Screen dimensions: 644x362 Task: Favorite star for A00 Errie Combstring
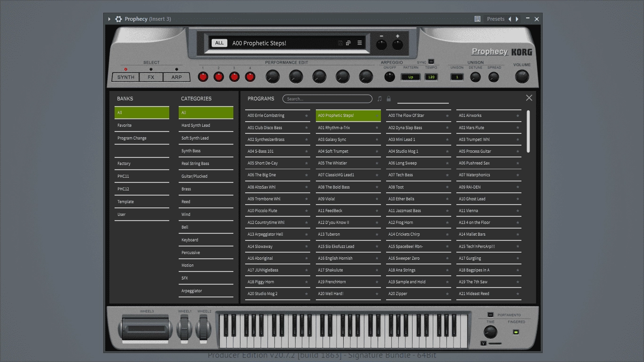point(306,115)
